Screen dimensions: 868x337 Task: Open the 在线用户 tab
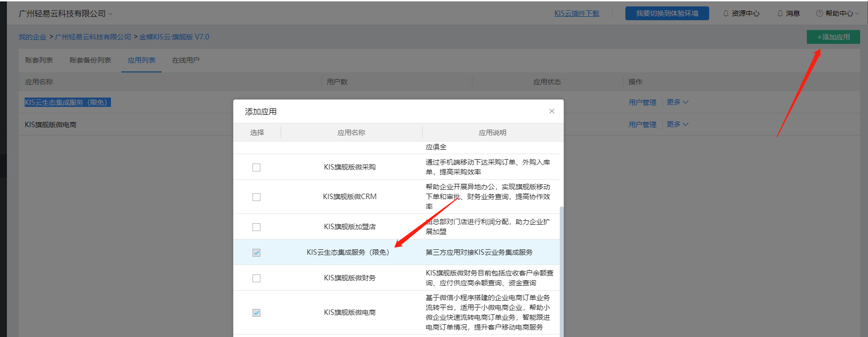186,60
